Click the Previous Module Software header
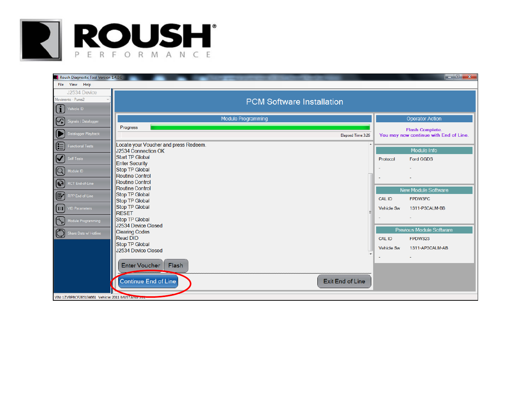The height and width of the screenshot is (399, 532). coord(424,230)
